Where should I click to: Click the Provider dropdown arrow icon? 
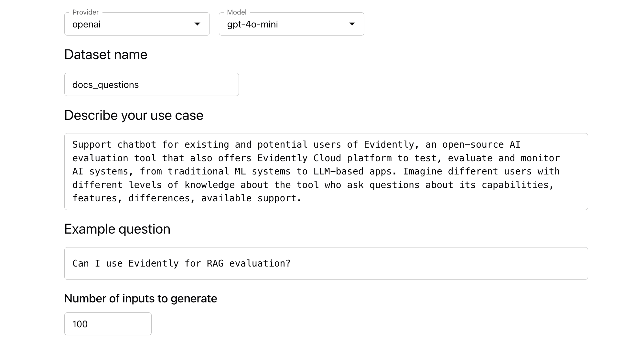tap(197, 24)
